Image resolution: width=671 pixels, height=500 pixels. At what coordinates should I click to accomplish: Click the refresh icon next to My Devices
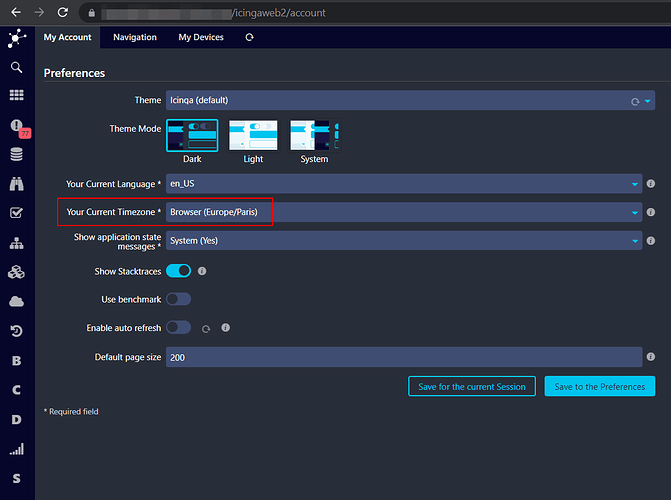coord(249,37)
